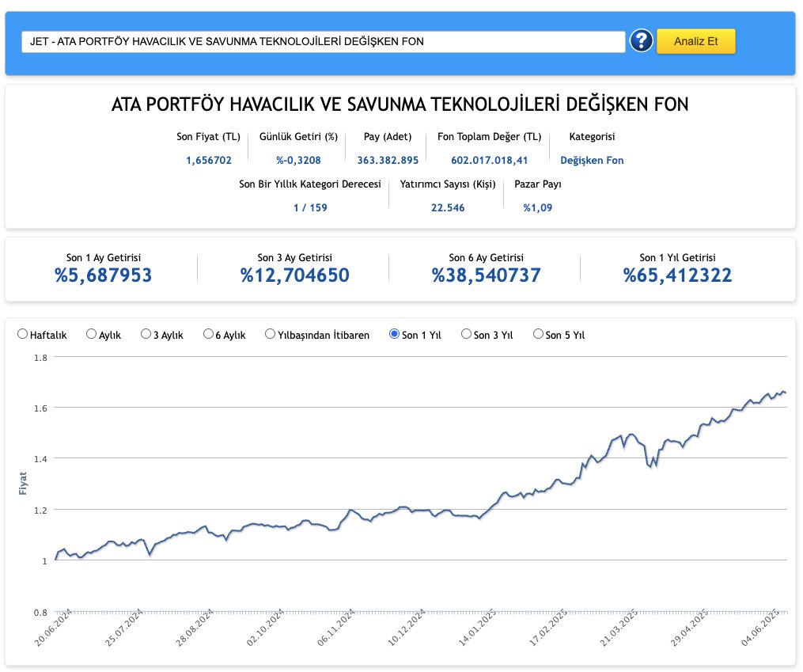Click the 6-month return %38,540737
The width and height of the screenshot is (803, 672).
(x=487, y=275)
